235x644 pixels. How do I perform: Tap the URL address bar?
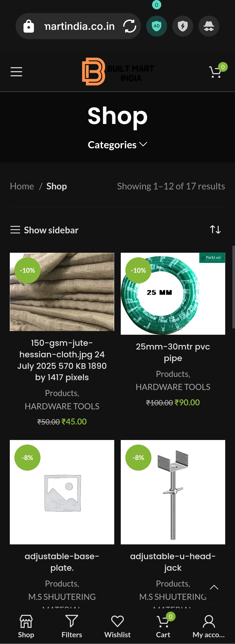point(78,26)
